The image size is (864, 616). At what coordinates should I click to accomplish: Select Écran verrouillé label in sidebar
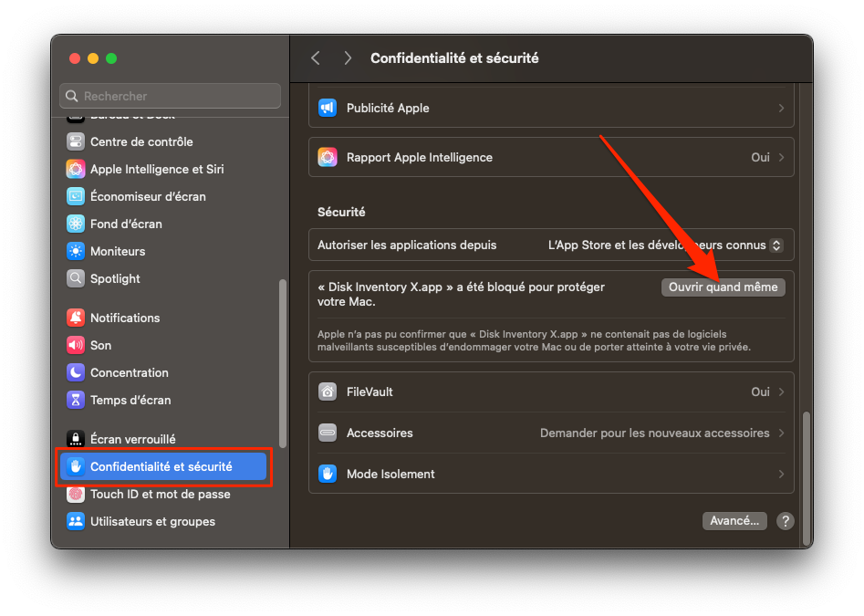[x=133, y=439]
